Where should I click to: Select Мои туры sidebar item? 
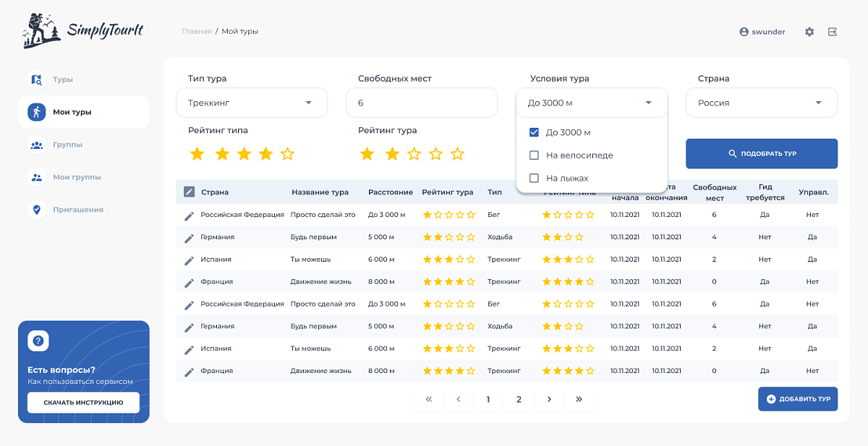(x=84, y=112)
